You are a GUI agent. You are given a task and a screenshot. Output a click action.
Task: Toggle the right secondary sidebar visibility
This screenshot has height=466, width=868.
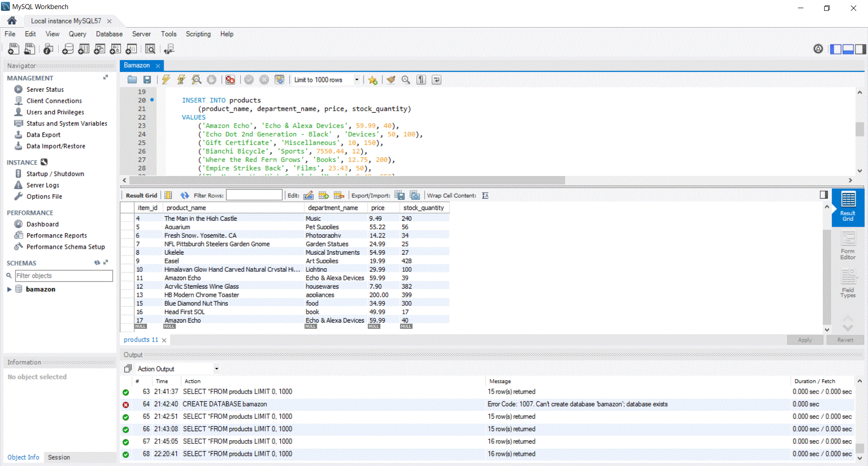(860, 49)
